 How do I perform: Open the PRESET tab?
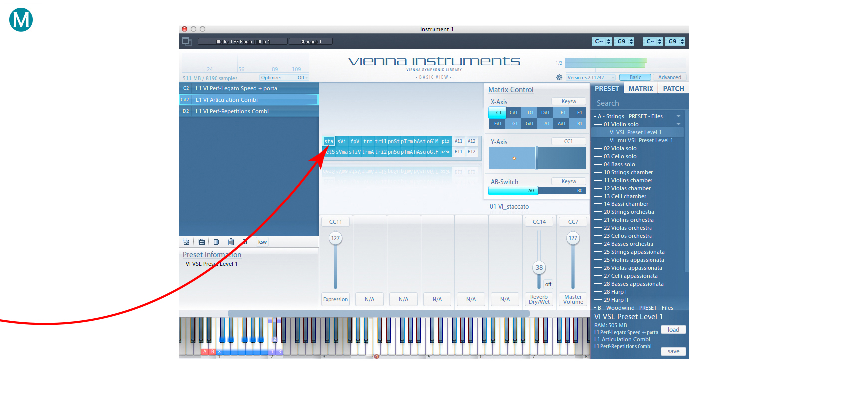607,88
